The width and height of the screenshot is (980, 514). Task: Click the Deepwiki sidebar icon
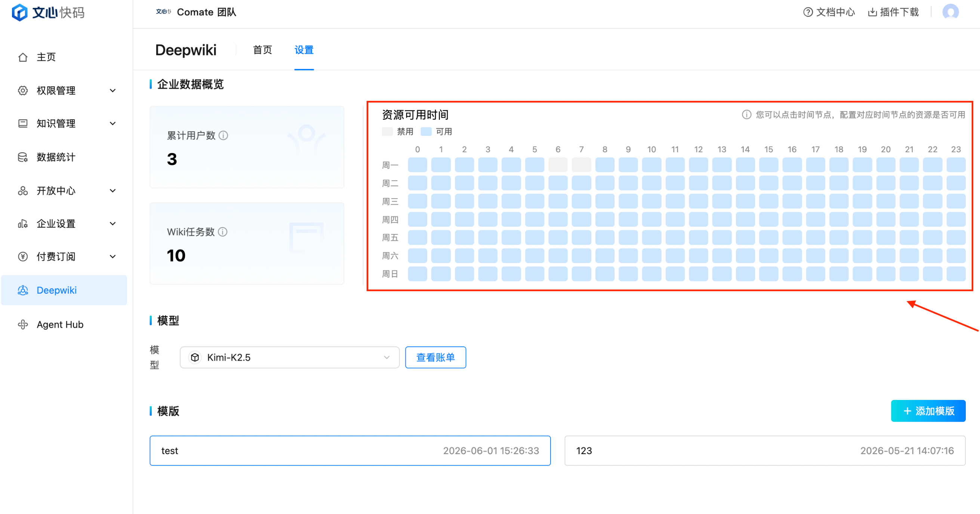[23, 291]
